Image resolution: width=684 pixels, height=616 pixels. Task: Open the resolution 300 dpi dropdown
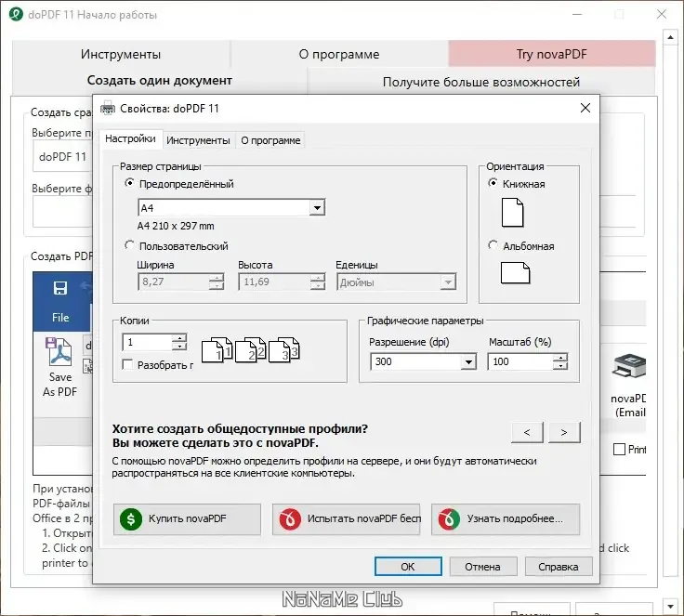(468, 361)
